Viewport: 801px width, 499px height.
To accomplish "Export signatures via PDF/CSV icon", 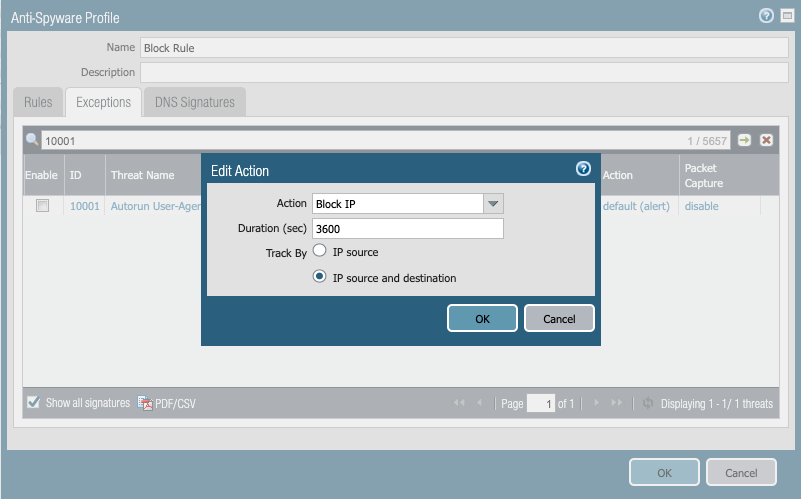I will point(167,403).
